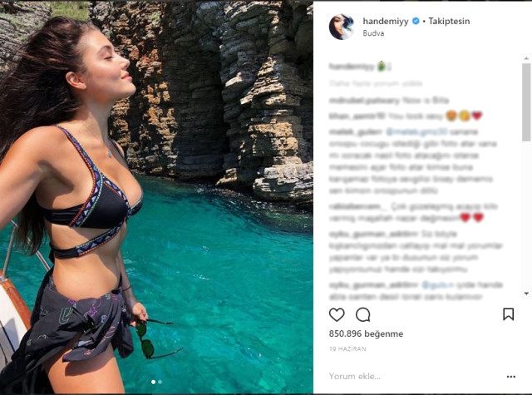Viewport: 532px width, 395px height.
Task: Open the handemiyy profile picture
Action: [342, 27]
